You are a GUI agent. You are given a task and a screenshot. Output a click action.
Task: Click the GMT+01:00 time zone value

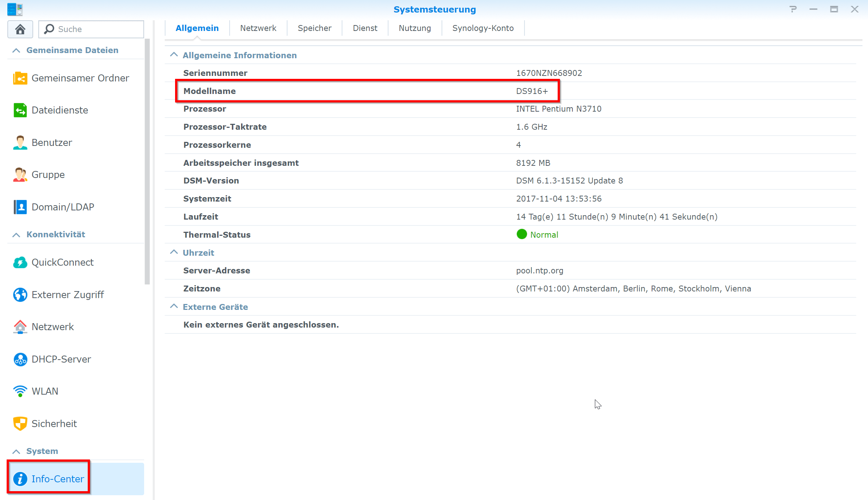tap(634, 289)
